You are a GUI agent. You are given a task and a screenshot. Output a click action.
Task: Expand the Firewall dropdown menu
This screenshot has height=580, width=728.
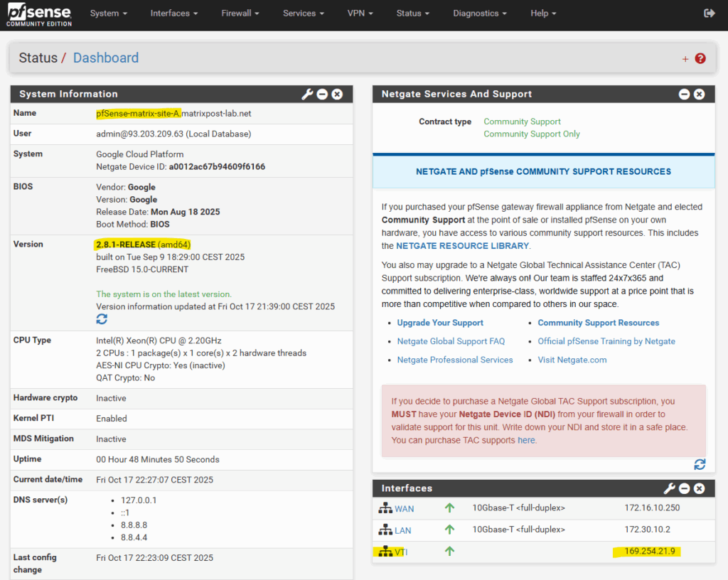[x=240, y=14]
